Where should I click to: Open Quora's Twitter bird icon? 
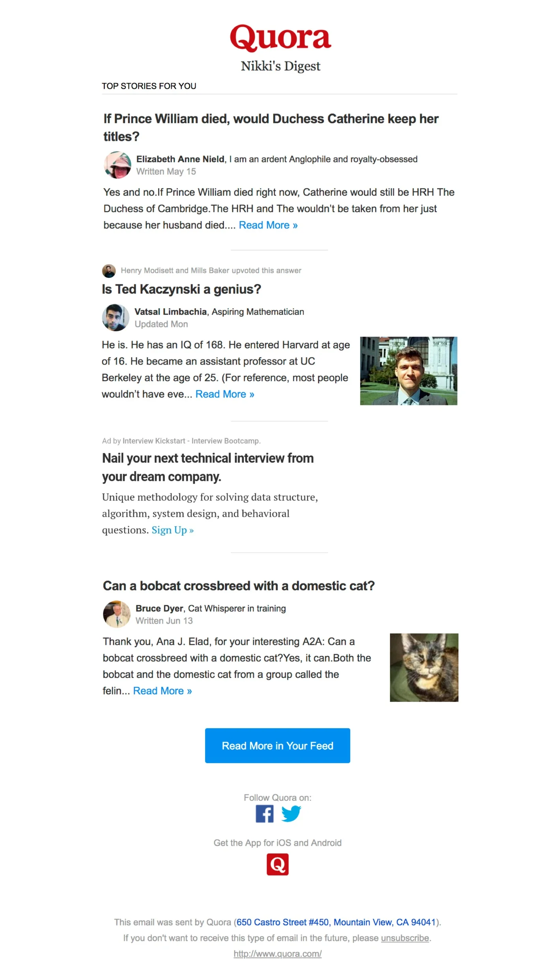click(x=291, y=814)
